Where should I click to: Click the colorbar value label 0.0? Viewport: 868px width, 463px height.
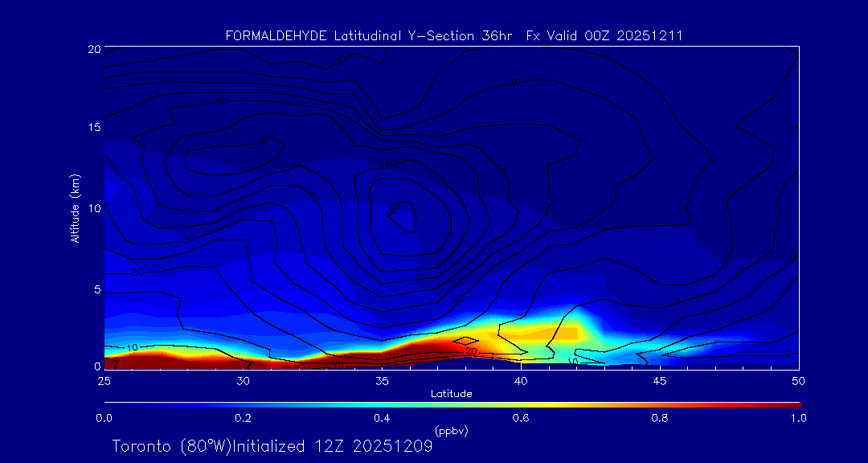(x=104, y=418)
